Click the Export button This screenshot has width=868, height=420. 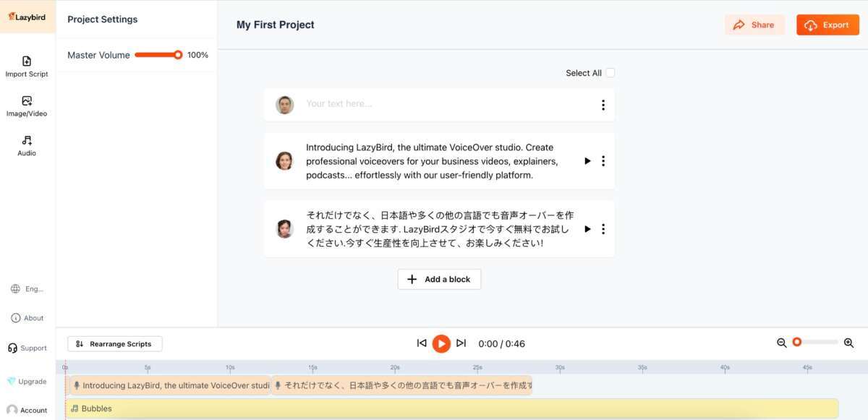(x=827, y=25)
